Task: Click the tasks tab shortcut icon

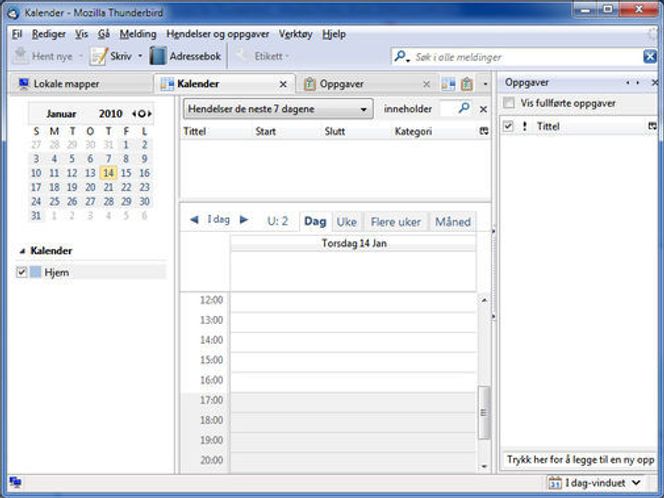Action: (x=467, y=84)
